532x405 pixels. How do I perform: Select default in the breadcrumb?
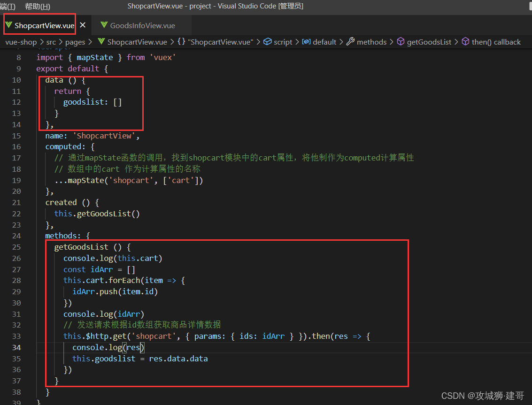[324, 42]
